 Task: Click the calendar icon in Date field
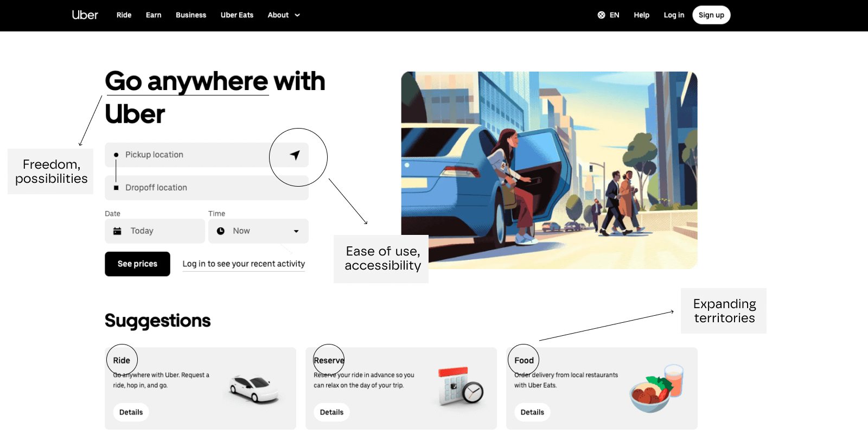pyautogui.click(x=117, y=231)
